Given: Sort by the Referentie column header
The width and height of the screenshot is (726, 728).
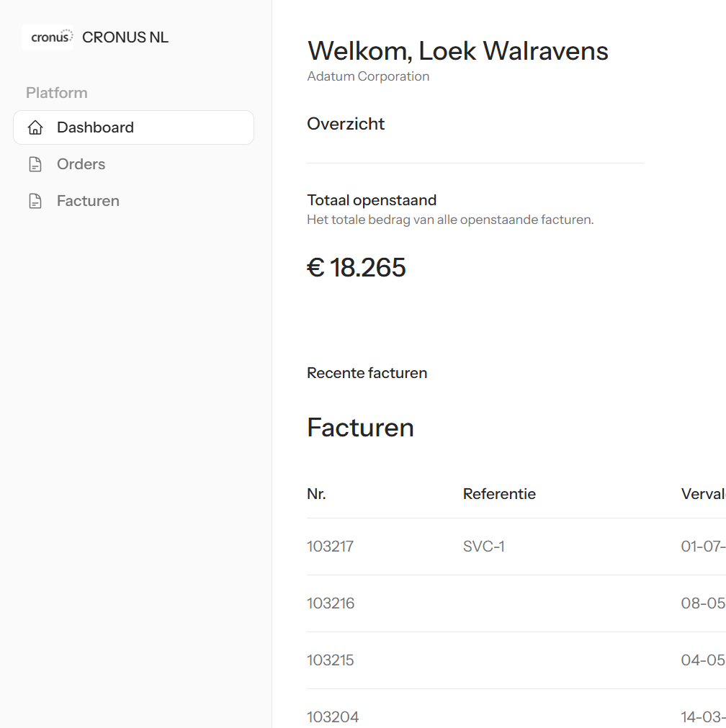Looking at the screenshot, I should pos(499,494).
